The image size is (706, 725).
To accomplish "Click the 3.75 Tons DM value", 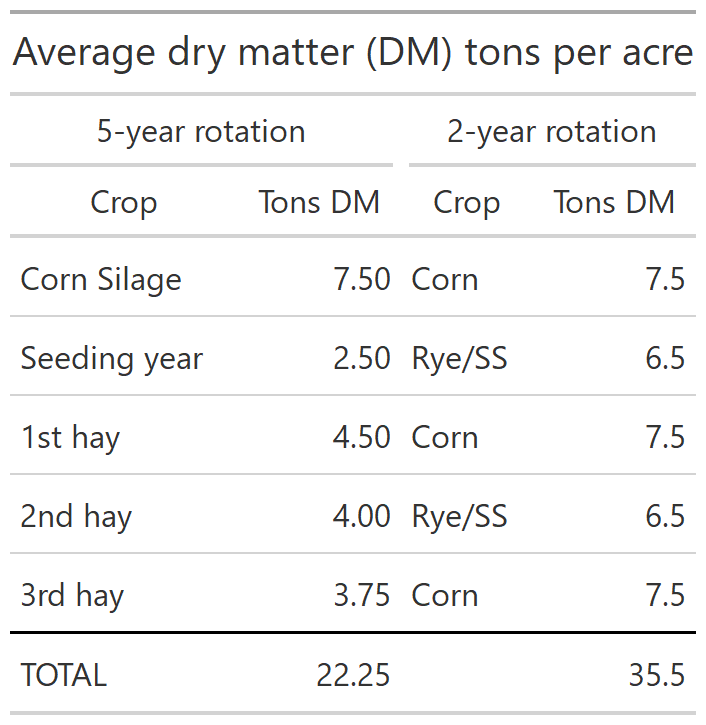I will pyautogui.click(x=362, y=595).
